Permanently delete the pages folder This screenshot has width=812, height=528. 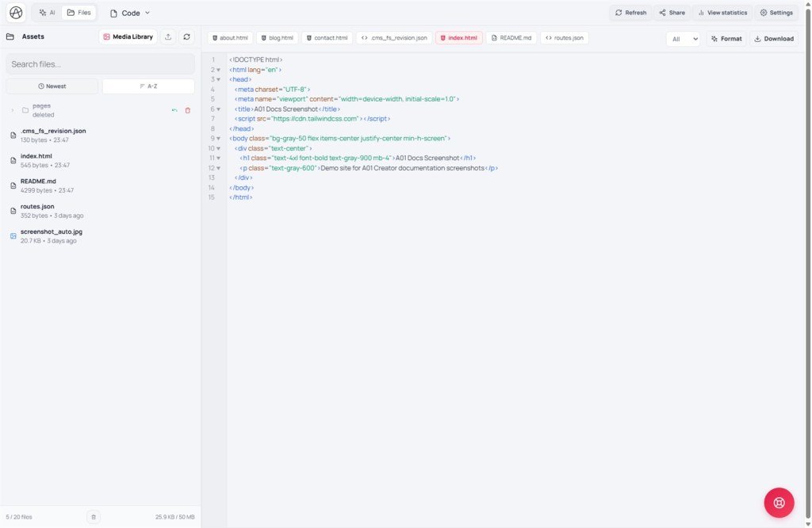(x=187, y=110)
